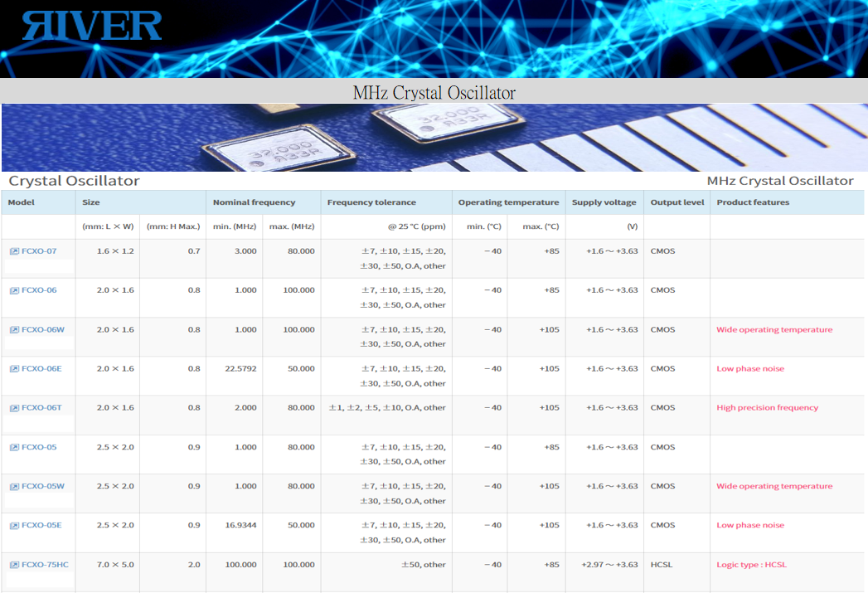This screenshot has width=868, height=593.
Task: Open the FCXO-06T model name link
Action: 41,408
